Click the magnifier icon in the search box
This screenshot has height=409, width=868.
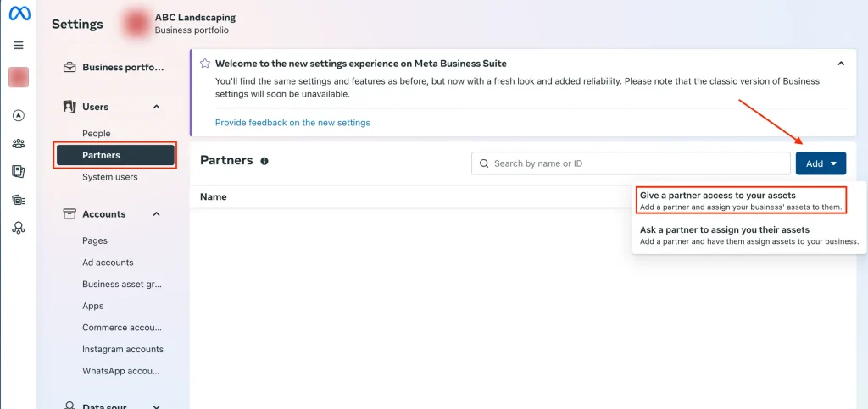pos(484,163)
